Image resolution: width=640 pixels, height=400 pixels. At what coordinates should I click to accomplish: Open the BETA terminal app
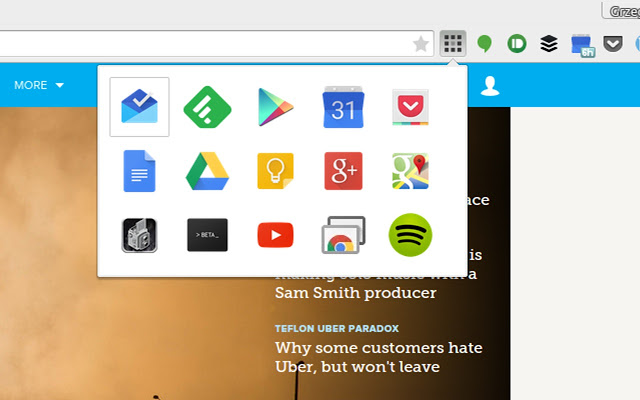(207, 235)
